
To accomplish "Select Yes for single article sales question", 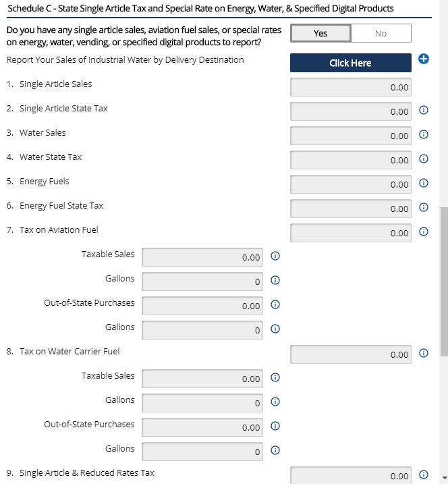I will [x=320, y=33].
